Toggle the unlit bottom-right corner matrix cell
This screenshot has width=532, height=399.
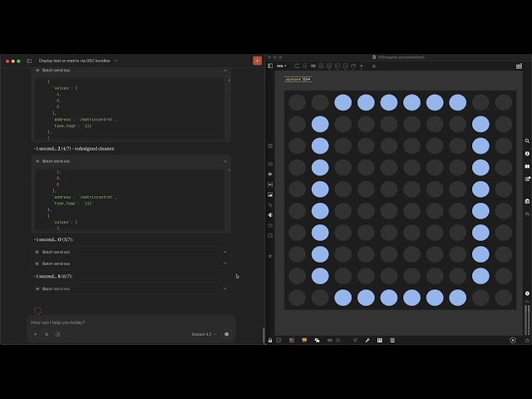(504, 298)
